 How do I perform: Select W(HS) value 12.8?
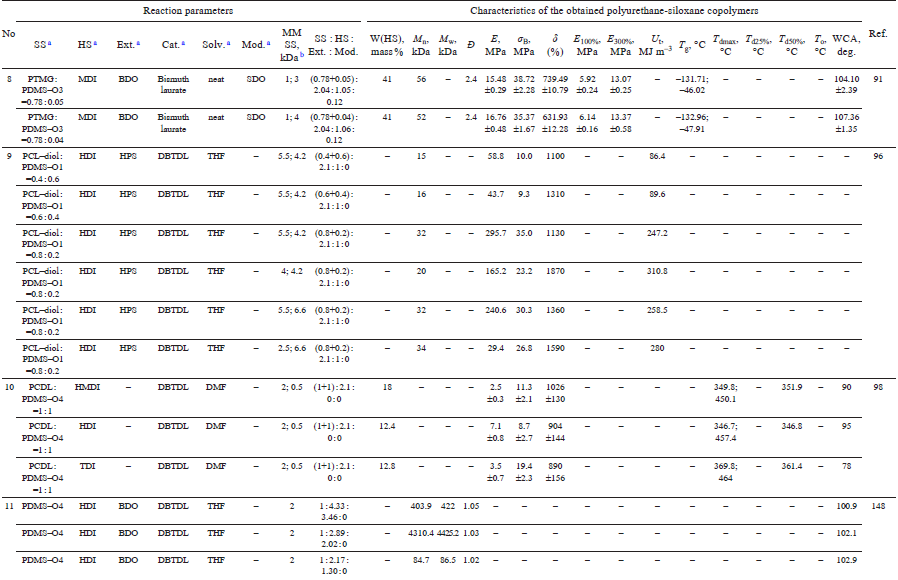387,466
